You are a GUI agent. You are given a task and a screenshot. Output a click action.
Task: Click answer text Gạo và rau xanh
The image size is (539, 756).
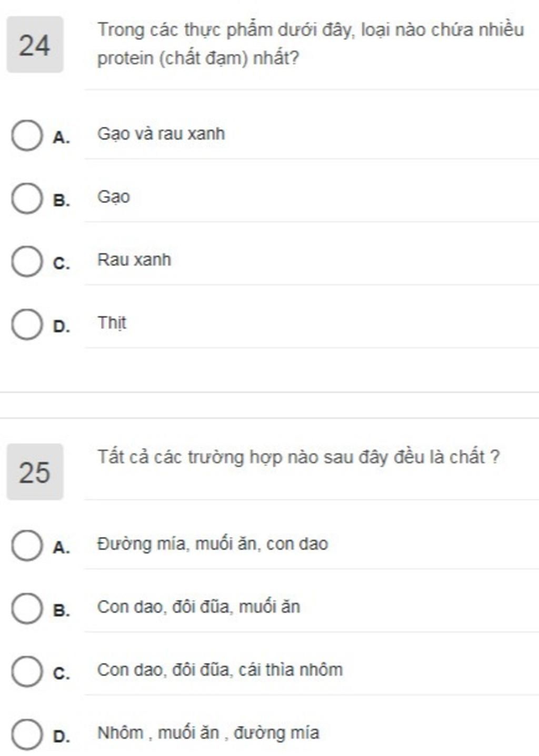[x=161, y=134]
